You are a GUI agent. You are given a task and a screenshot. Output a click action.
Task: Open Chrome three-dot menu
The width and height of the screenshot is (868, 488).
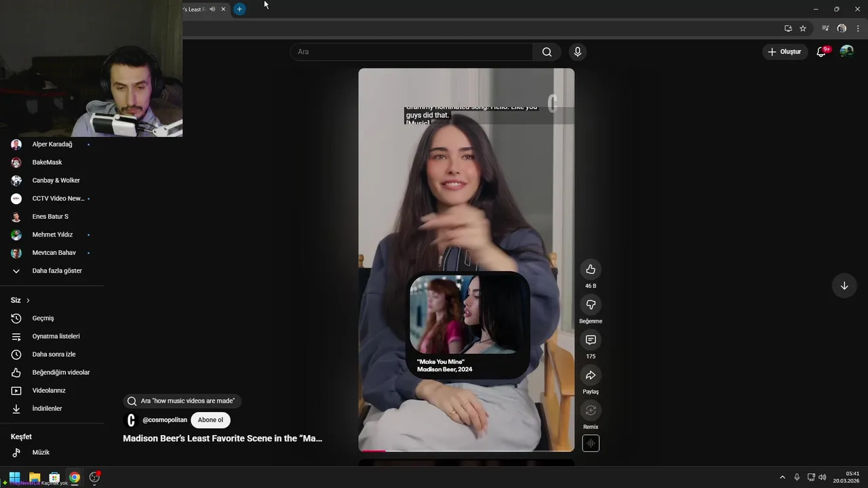pyautogui.click(x=858, y=28)
